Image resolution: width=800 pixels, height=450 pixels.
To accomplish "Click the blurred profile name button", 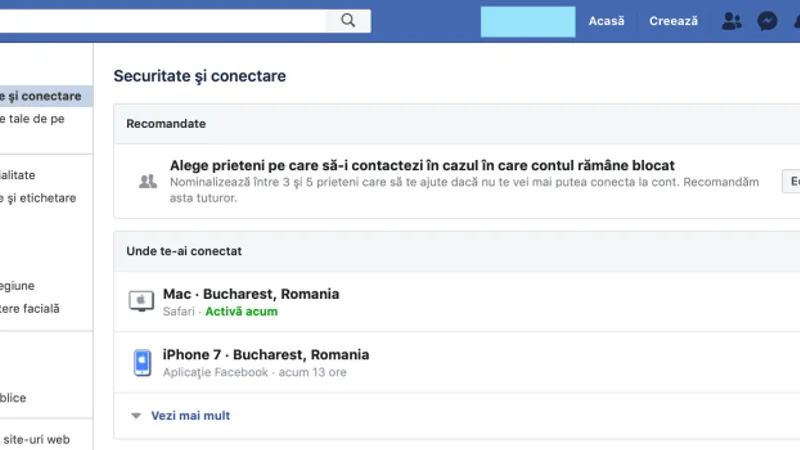I will point(528,21).
